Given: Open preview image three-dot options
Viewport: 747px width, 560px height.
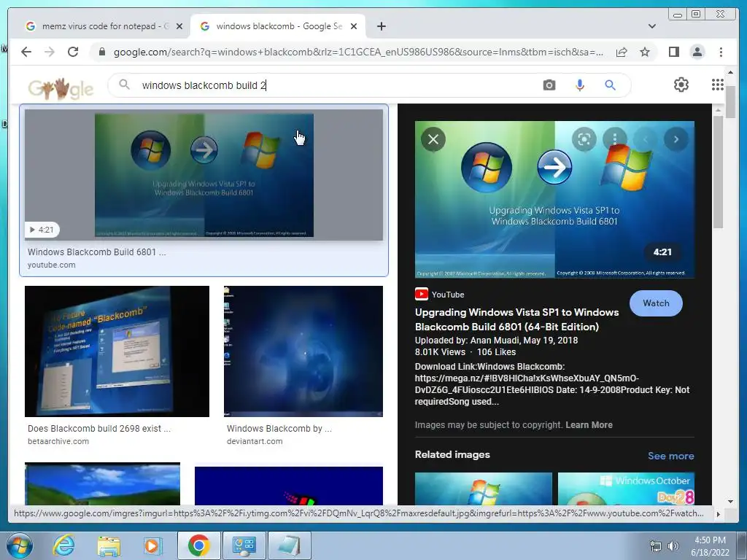Looking at the screenshot, I should click(614, 139).
